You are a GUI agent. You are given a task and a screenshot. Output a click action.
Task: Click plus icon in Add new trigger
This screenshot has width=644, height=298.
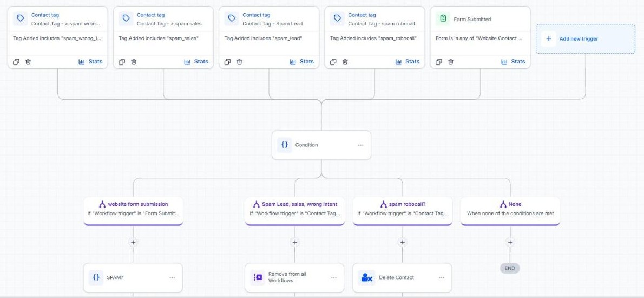tap(548, 38)
